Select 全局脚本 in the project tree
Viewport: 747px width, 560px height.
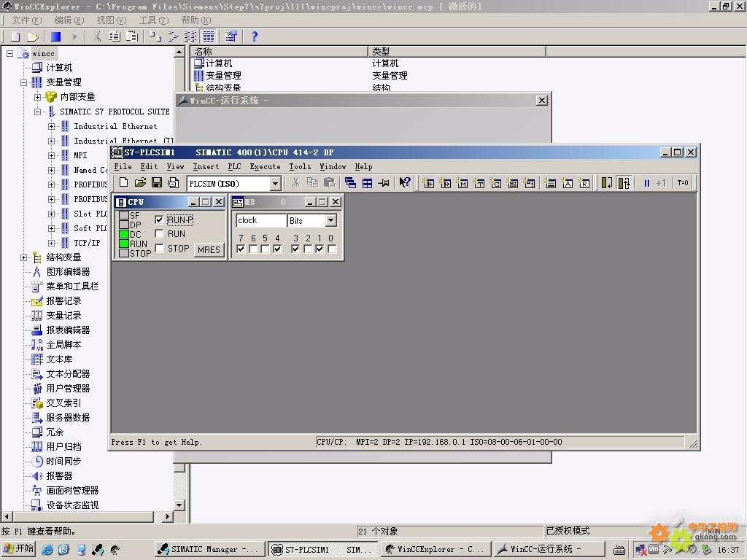(x=63, y=345)
